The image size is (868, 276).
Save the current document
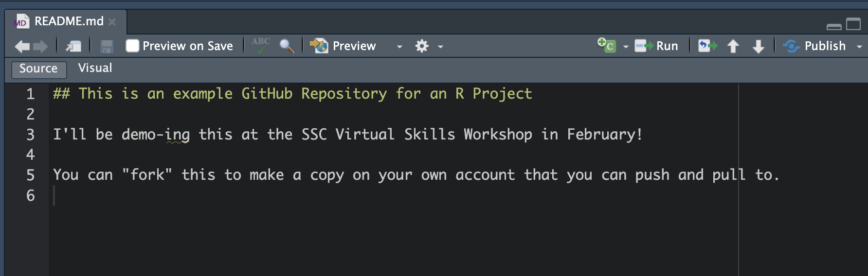point(107,46)
